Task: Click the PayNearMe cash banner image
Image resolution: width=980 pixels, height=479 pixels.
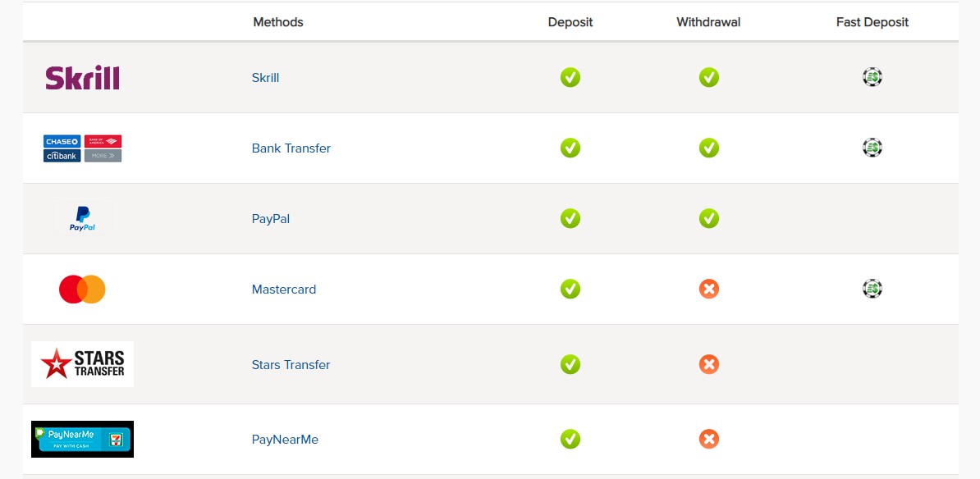Action: 83,439
